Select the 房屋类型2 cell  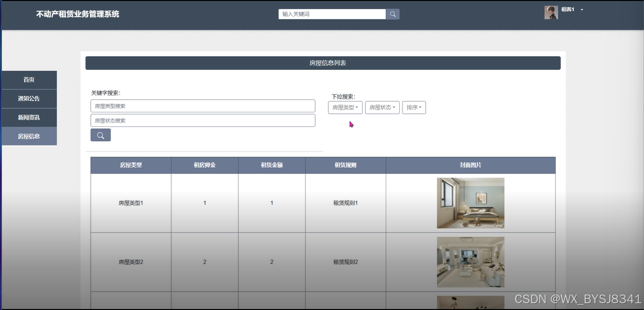[131, 262]
